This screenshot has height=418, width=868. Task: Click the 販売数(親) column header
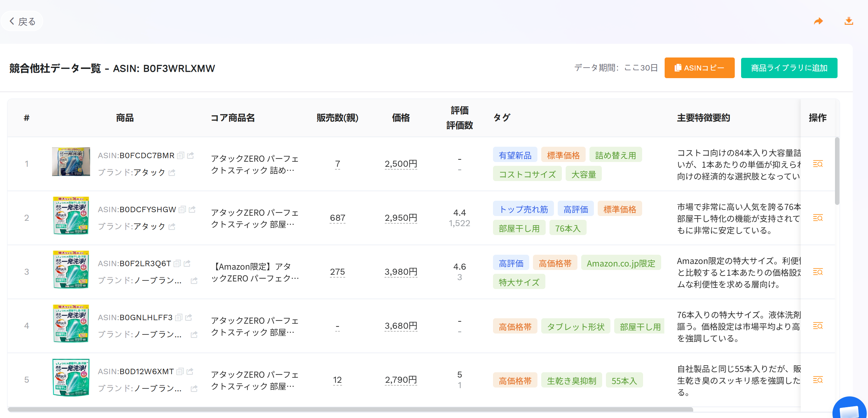click(x=337, y=118)
